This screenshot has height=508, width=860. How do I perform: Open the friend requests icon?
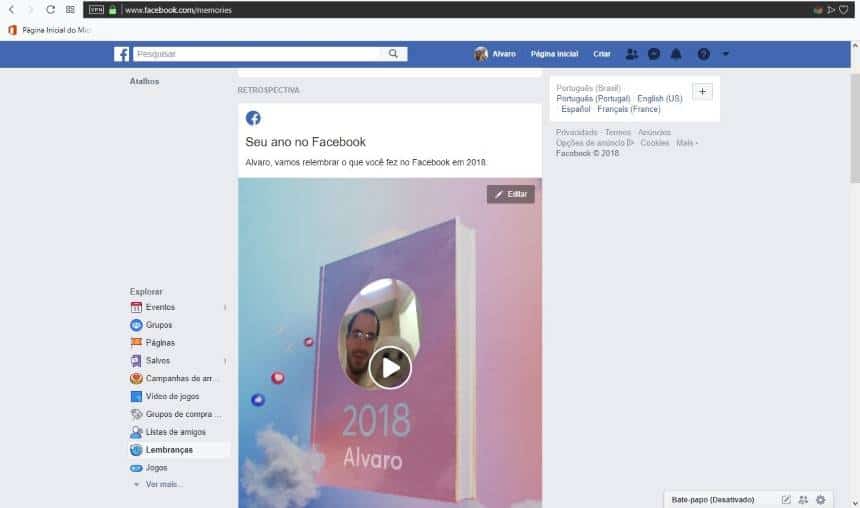click(632, 54)
